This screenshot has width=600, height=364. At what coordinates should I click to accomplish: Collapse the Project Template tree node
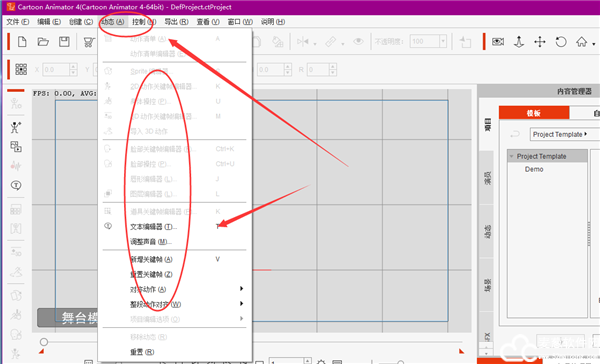512,156
